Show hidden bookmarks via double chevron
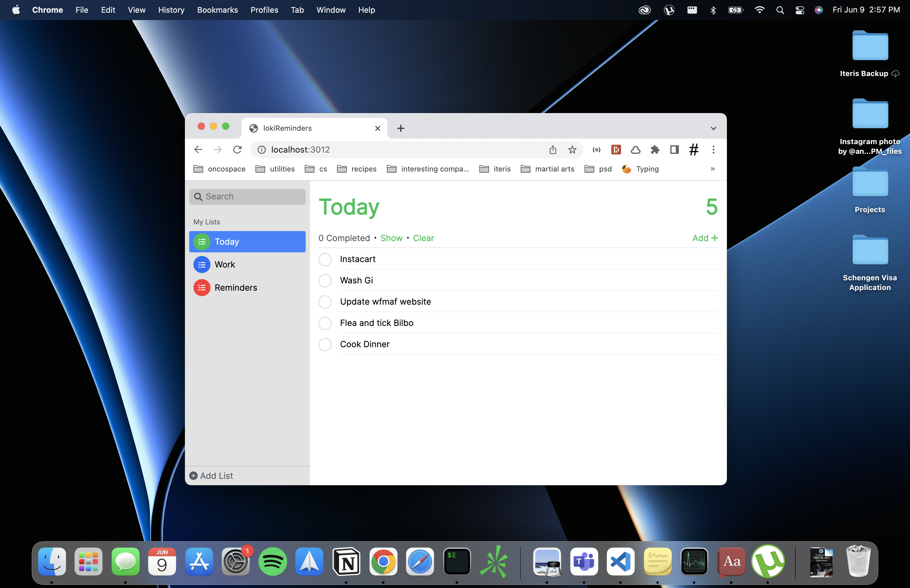The height and width of the screenshot is (588, 910). pyautogui.click(x=713, y=169)
